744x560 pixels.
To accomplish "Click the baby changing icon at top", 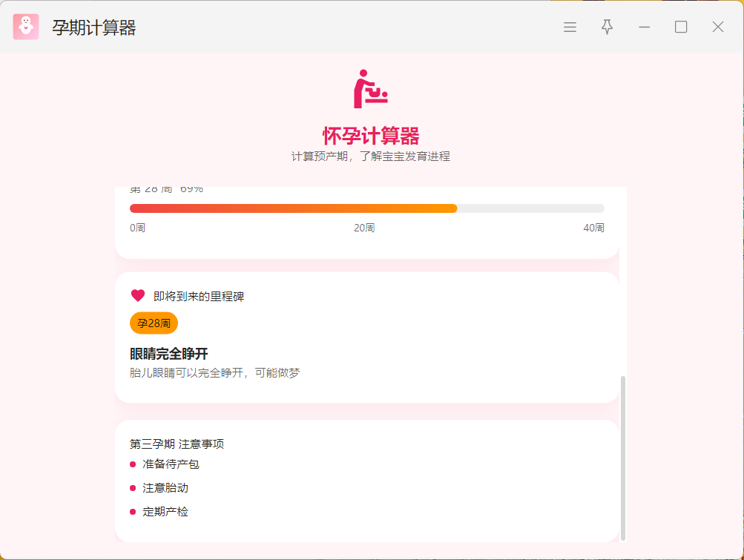I will point(371,89).
